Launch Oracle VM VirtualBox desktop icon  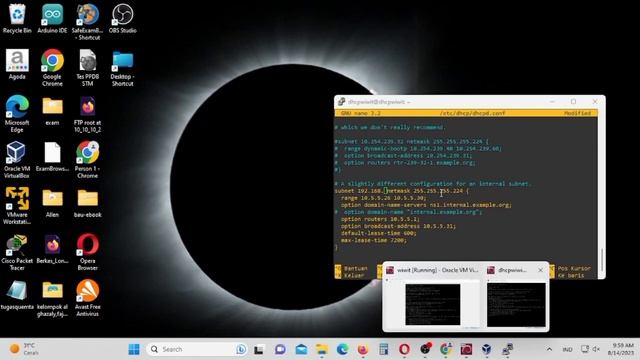[x=17, y=160]
